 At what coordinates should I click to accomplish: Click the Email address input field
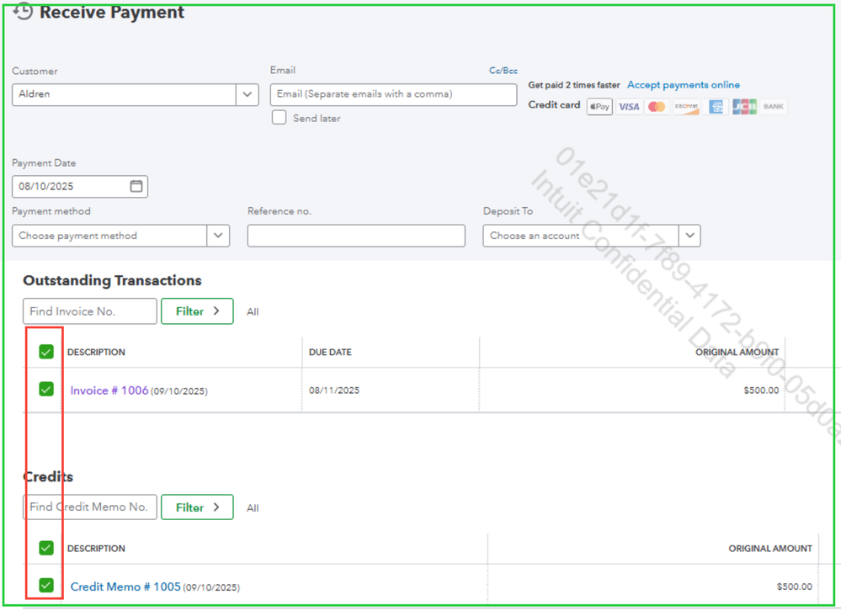click(393, 94)
